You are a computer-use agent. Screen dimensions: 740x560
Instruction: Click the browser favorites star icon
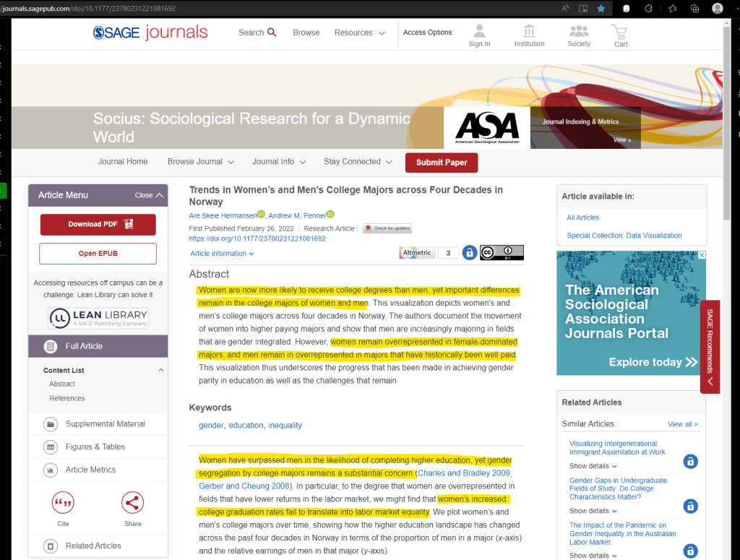601,9
